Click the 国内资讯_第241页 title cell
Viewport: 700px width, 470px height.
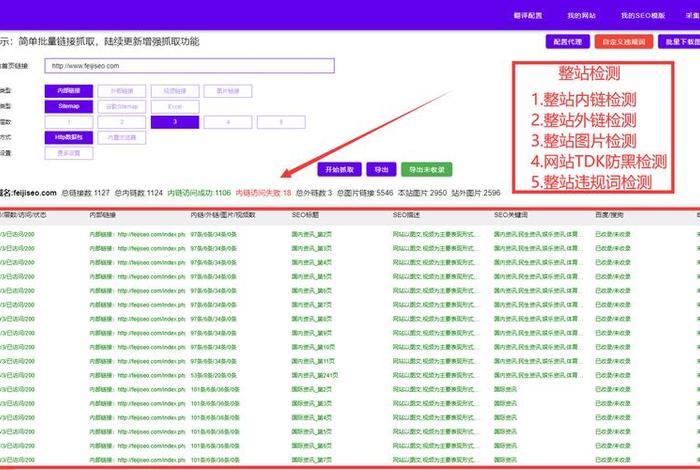coord(315,375)
